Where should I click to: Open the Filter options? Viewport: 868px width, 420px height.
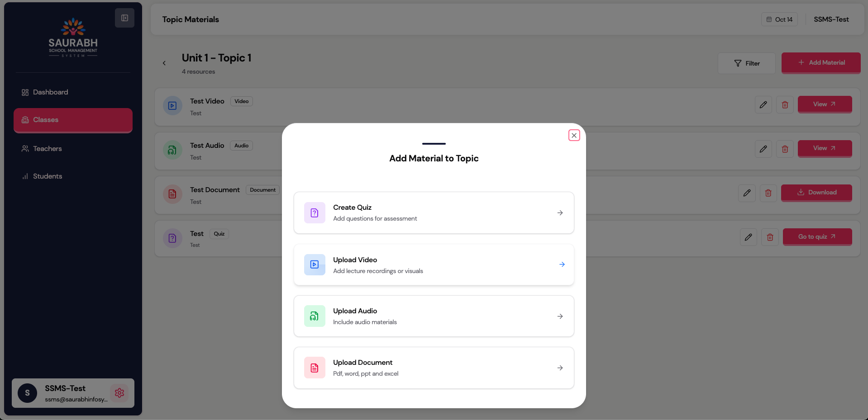[x=746, y=63]
